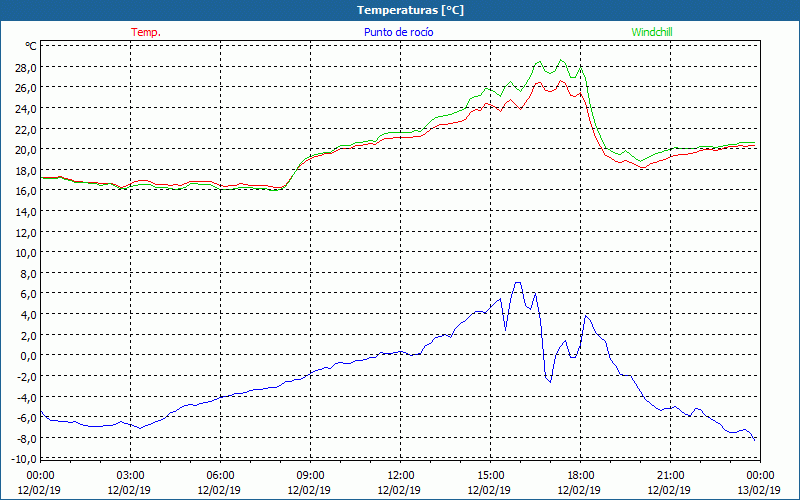800x500 pixels.
Task: Click the 09:00 time label on the x-axis
Action: point(311,476)
